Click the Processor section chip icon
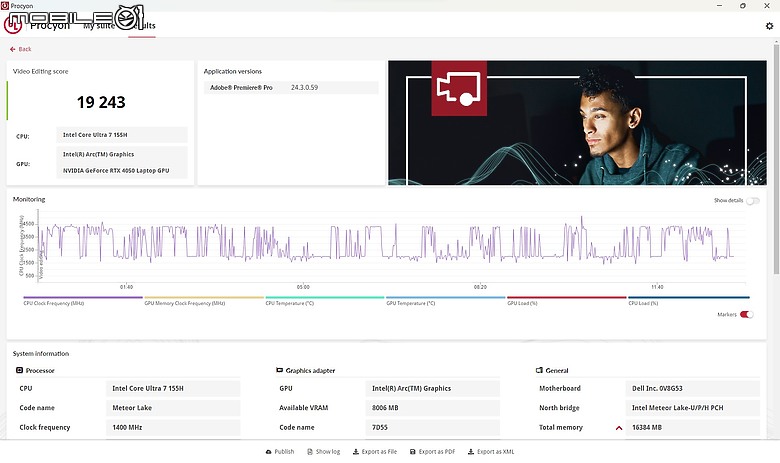This screenshot has width=780, height=463. click(x=19, y=370)
